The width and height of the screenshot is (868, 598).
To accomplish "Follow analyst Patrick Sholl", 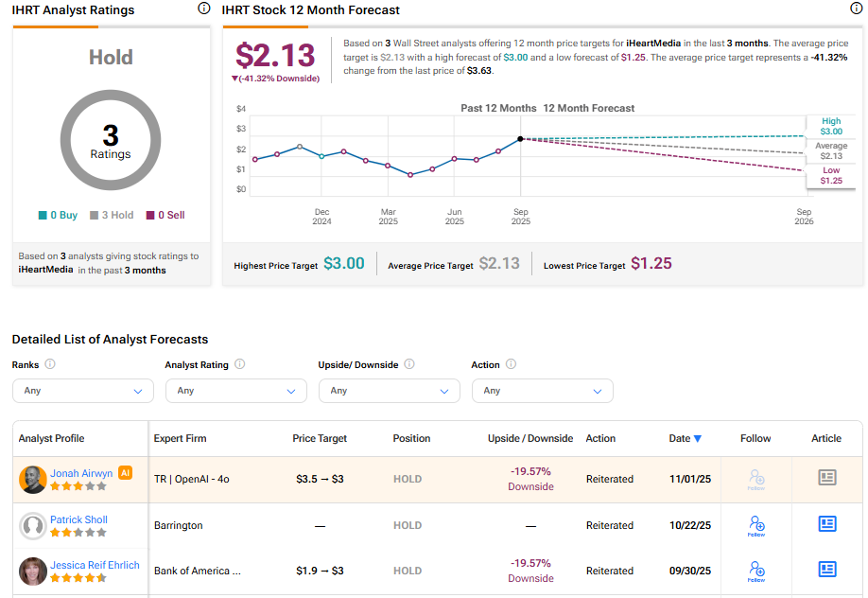I will point(755,524).
